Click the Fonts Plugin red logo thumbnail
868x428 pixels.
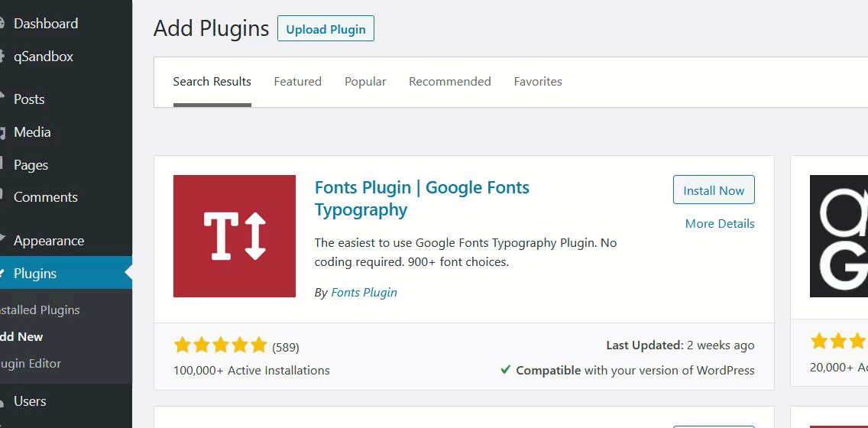point(234,235)
